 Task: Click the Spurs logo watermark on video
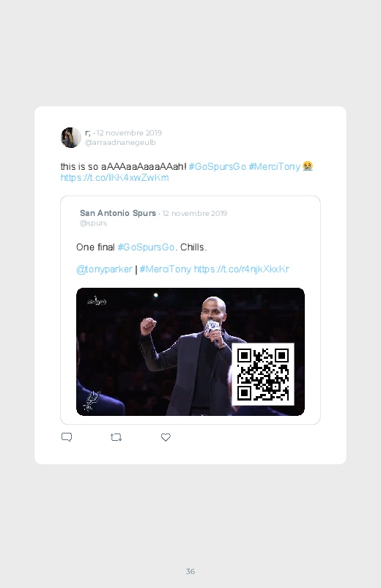tap(91, 401)
